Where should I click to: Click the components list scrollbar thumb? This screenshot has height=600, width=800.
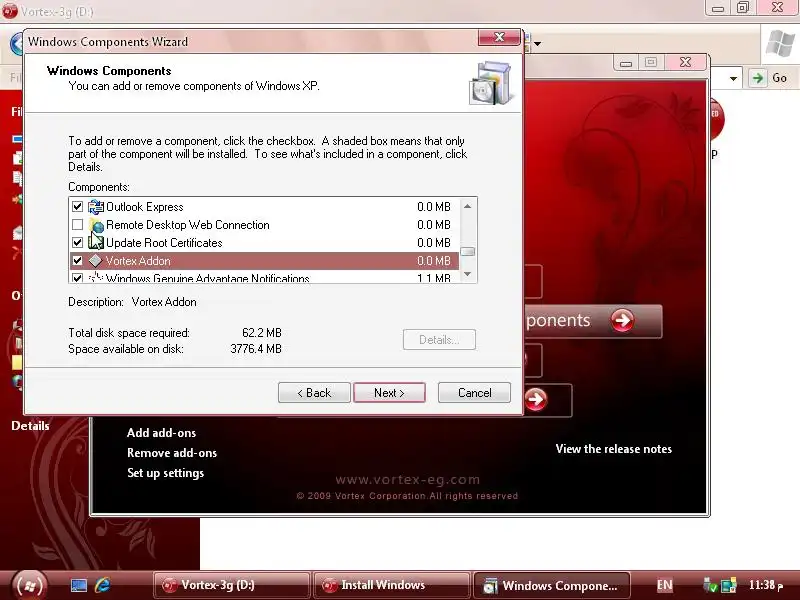(467, 252)
